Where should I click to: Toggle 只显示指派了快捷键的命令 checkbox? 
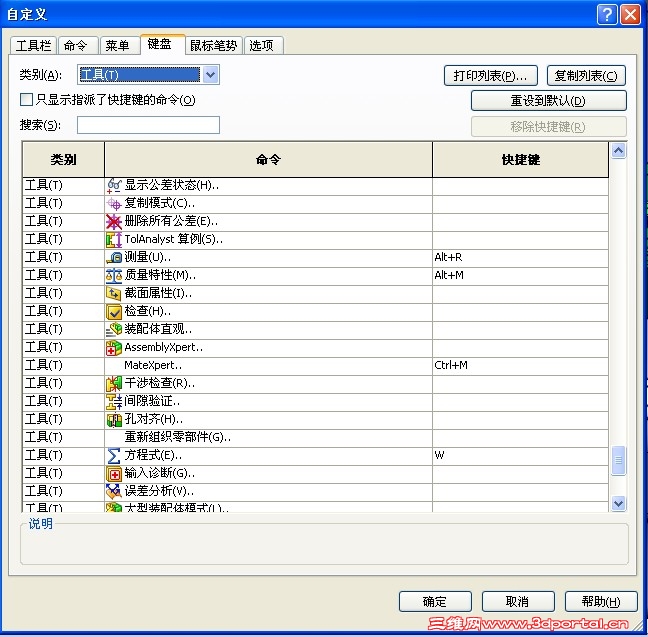pyautogui.click(x=26, y=100)
